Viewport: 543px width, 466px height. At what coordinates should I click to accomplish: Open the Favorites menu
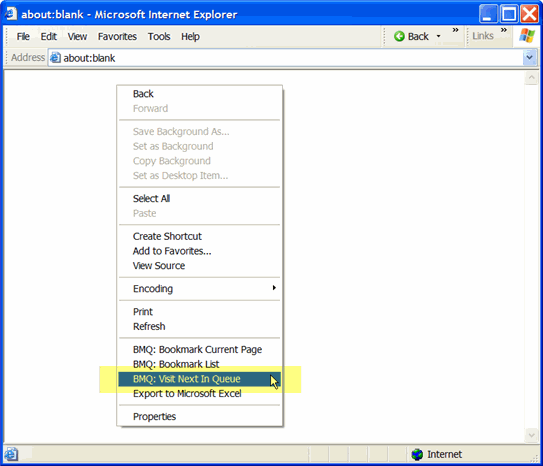[117, 36]
